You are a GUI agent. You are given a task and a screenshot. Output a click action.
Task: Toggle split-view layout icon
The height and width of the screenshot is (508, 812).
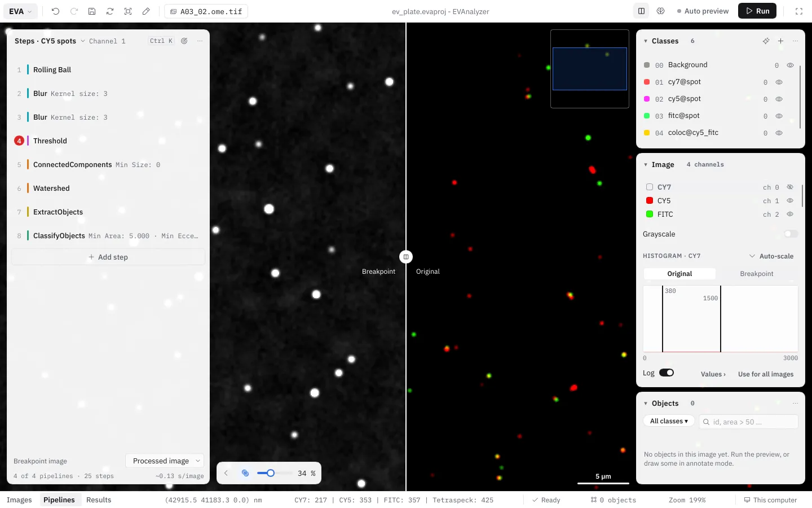[x=641, y=11]
